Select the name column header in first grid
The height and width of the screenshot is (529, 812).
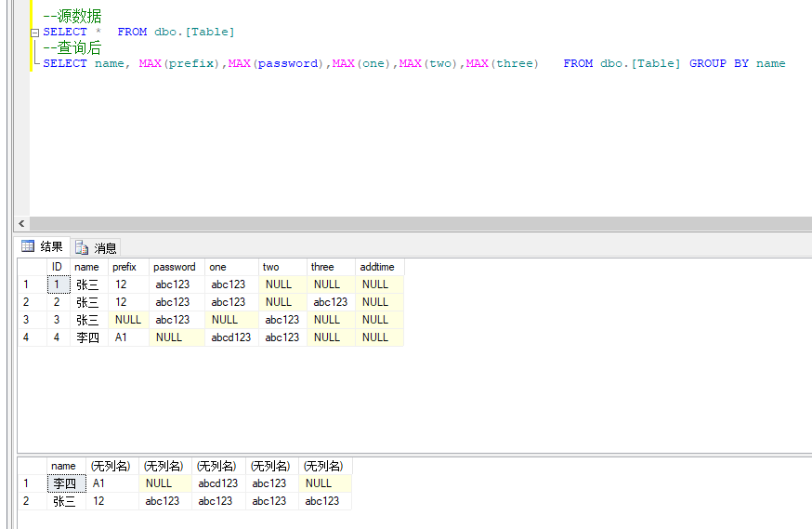[88, 267]
